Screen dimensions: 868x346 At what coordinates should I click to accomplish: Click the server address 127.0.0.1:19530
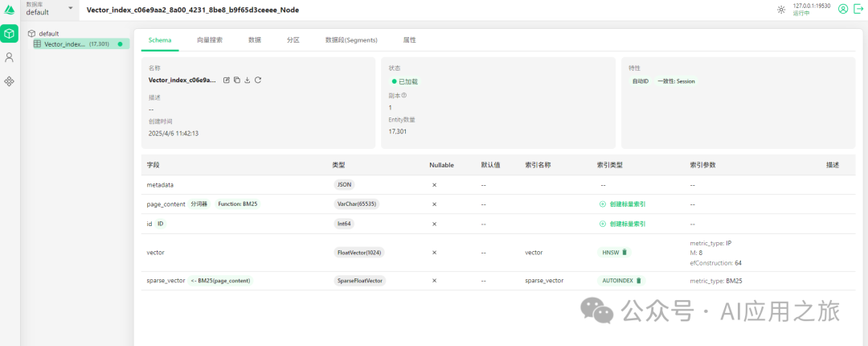tap(812, 6)
